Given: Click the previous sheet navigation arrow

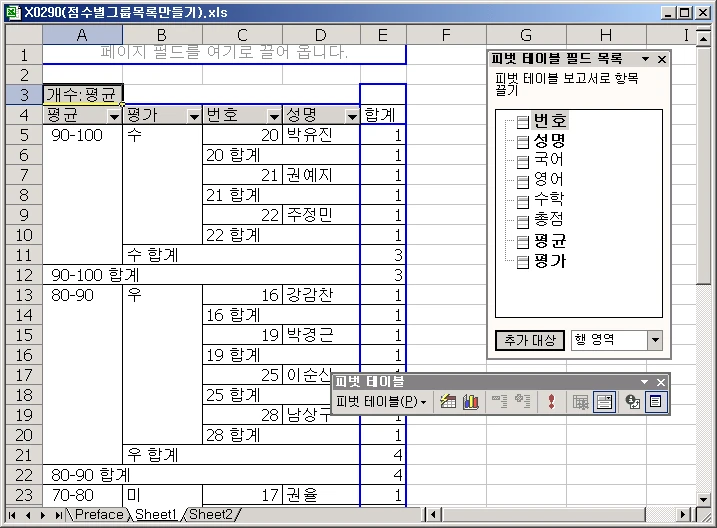Looking at the screenshot, I should coord(27,515).
